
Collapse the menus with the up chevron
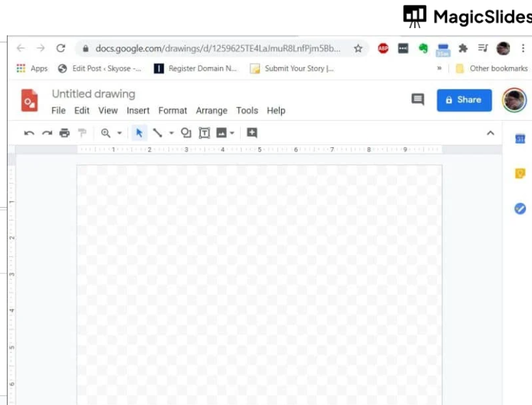[x=490, y=133]
